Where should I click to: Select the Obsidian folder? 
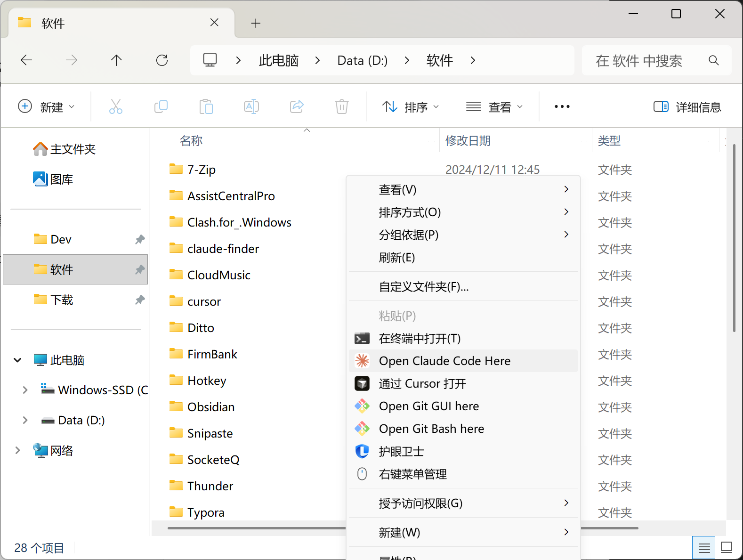pyautogui.click(x=211, y=407)
